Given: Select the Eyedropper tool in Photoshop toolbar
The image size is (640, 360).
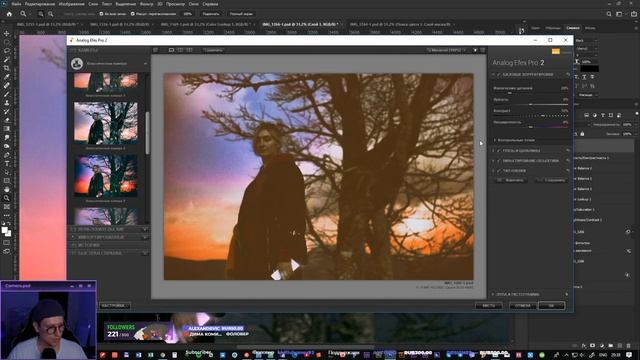Looking at the screenshot, I should tap(7, 77).
